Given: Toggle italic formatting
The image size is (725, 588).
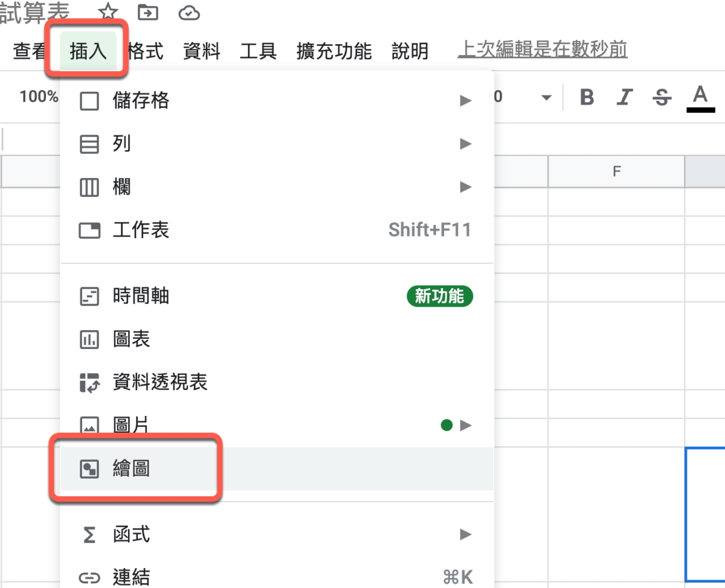Looking at the screenshot, I should [x=625, y=97].
